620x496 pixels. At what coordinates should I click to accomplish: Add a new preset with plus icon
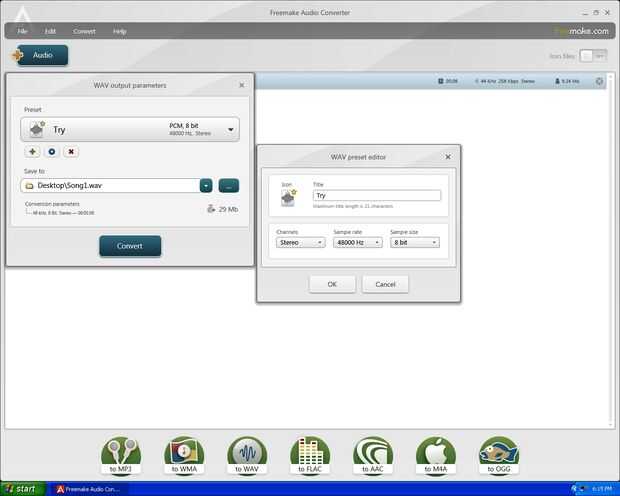pos(32,151)
